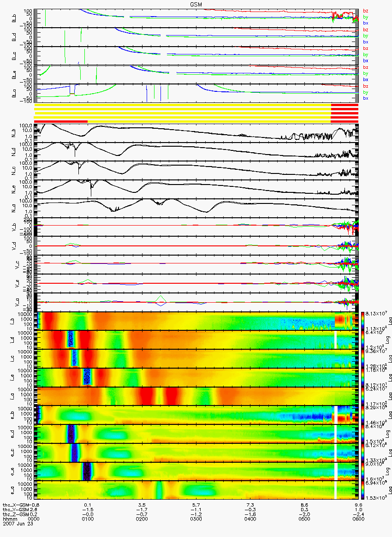Click the bx legend beside B_a panel
Screen dimensions: 392x537
(x=365, y=98)
